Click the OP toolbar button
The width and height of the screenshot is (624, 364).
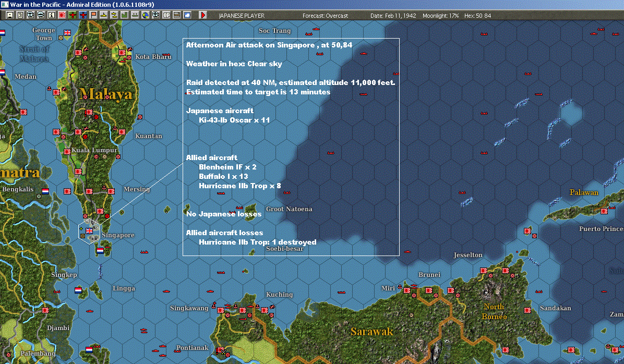coord(166,15)
